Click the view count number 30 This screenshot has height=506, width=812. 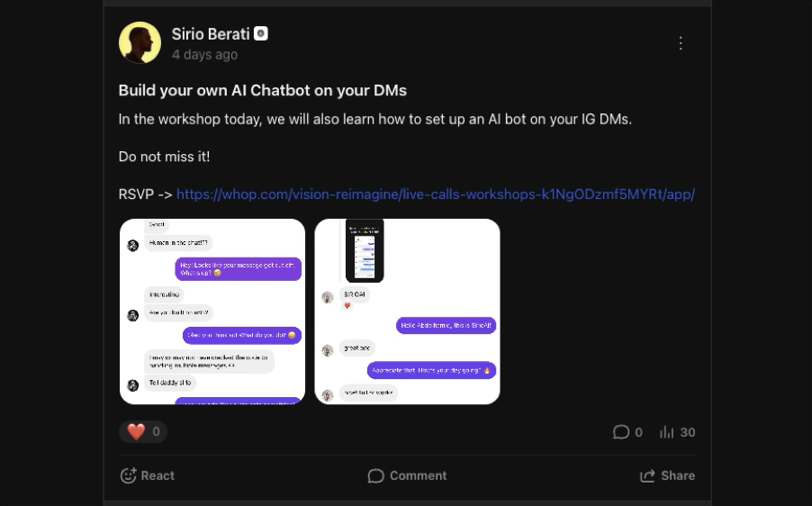pyautogui.click(x=688, y=432)
